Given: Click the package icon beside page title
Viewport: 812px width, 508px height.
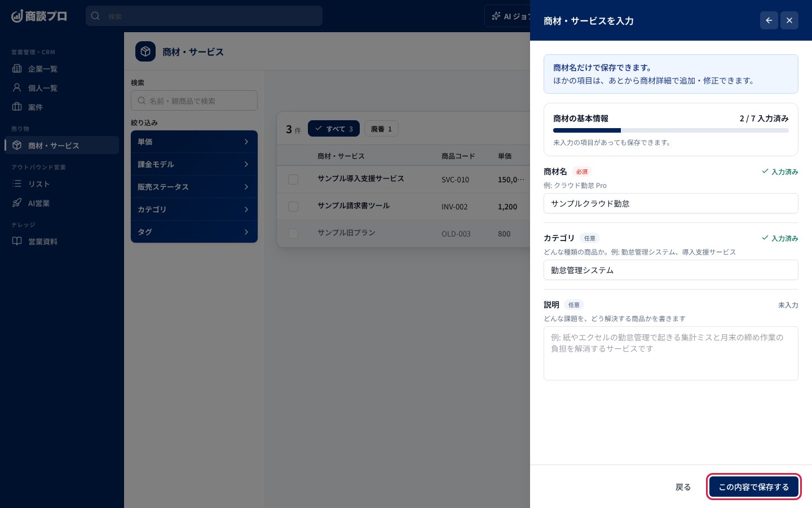Looking at the screenshot, I should pyautogui.click(x=145, y=51).
